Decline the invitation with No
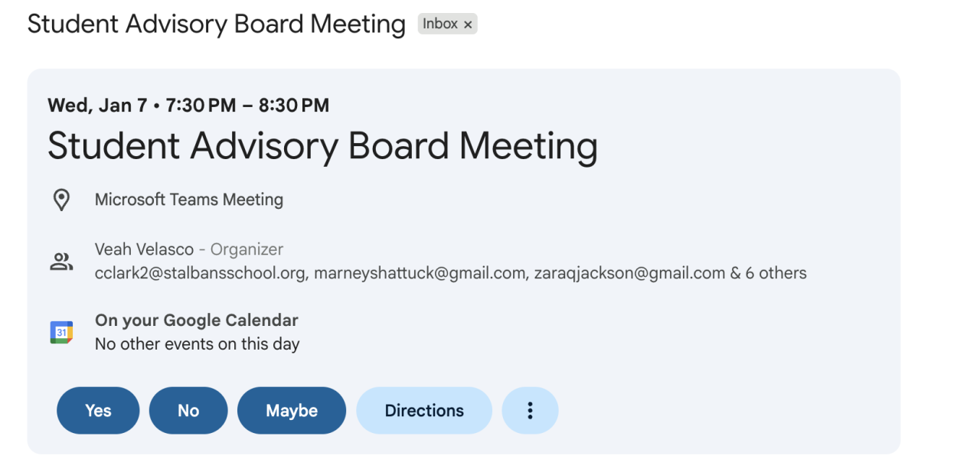980x472 pixels. (x=188, y=411)
